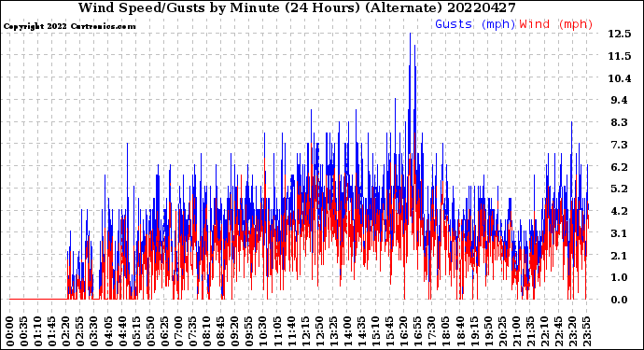The image size is (644, 350).
Task: Click the 09:20 time axis label
Action: click(x=234, y=331)
